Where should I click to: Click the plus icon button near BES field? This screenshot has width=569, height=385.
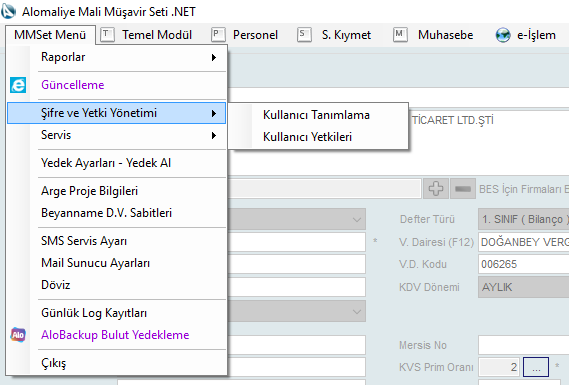point(435,189)
